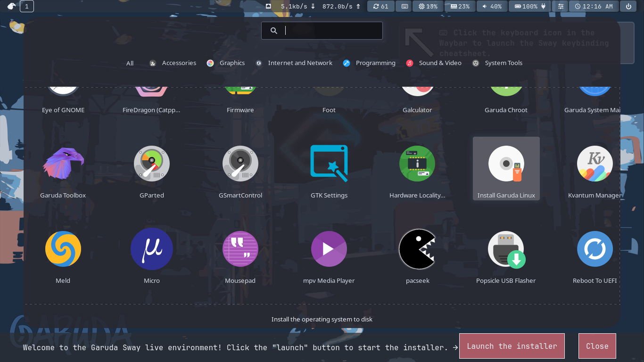Open GTK Settings

(329, 169)
